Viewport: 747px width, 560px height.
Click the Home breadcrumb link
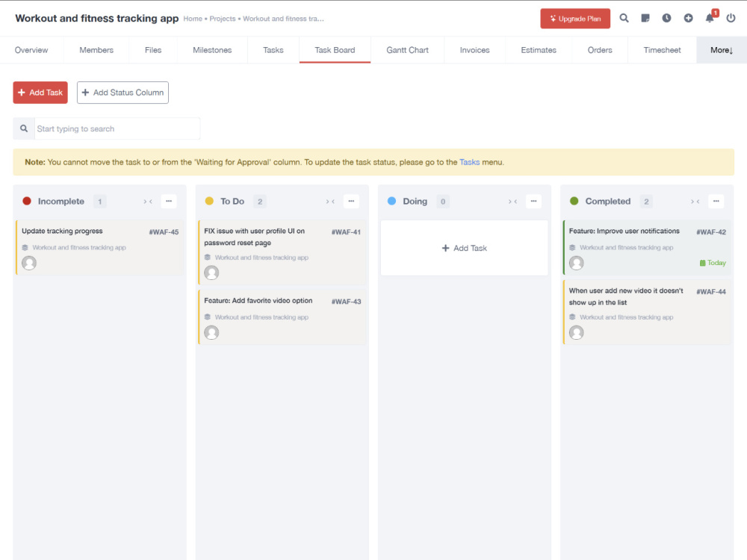click(193, 19)
